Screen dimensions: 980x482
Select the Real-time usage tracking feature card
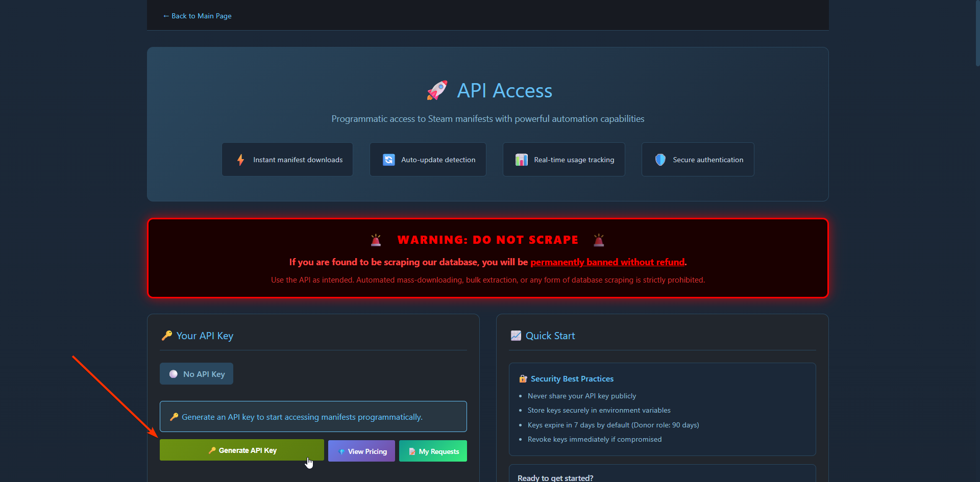(x=563, y=160)
